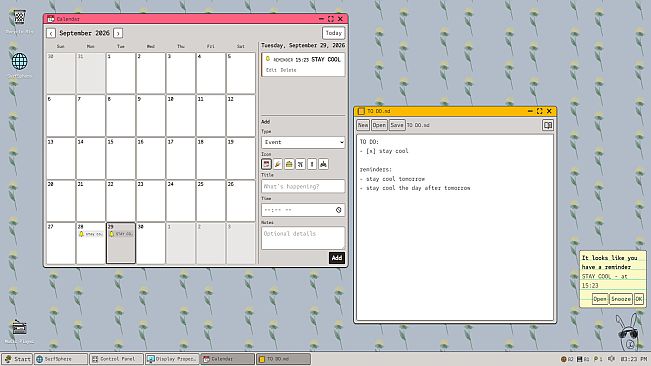Viewport: 651px width, 366px height.
Task: Click the TO DO.md window title icon
Action: [x=361, y=111]
